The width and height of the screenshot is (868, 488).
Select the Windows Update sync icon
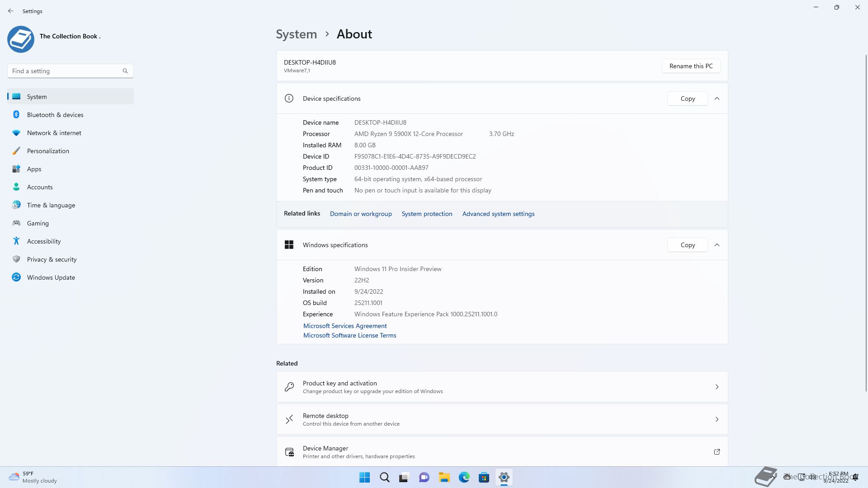pyautogui.click(x=16, y=277)
